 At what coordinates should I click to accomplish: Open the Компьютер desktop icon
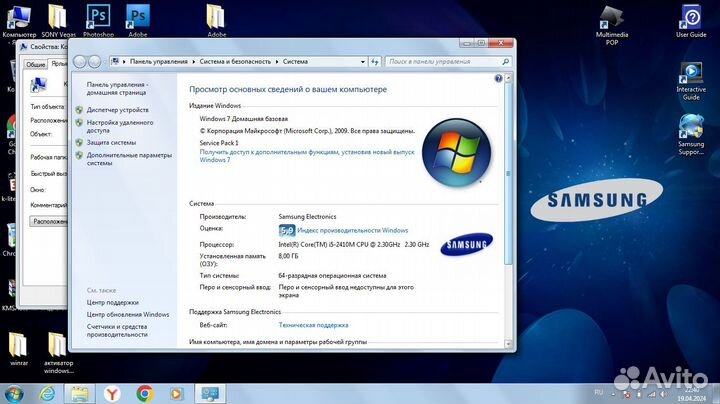tap(19, 21)
